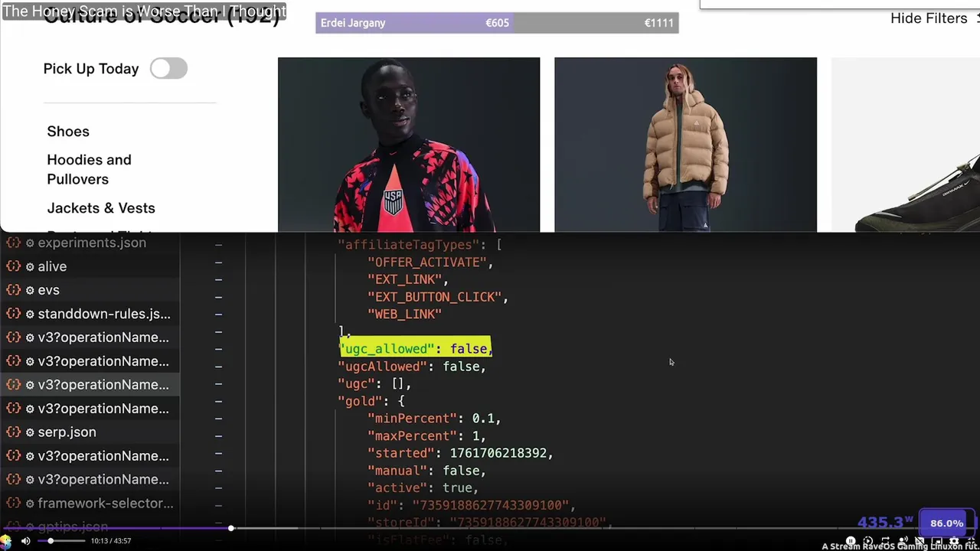The width and height of the screenshot is (980, 551).
Task: Click the WEB_LINK string value
Action: coord(404,315)
